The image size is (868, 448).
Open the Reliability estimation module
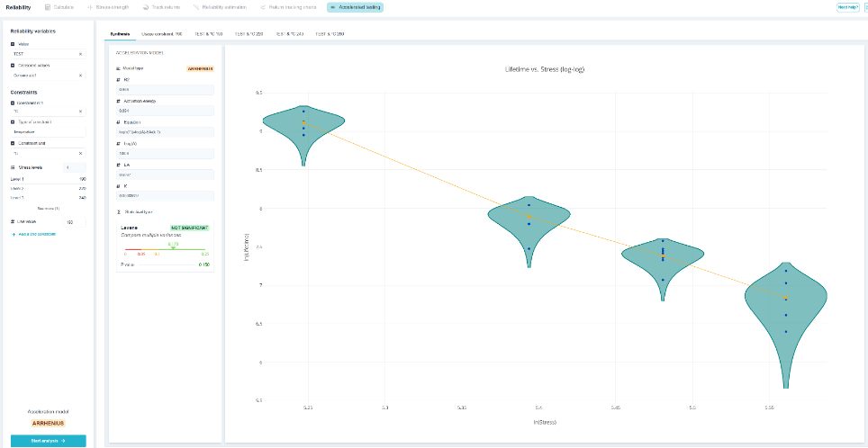pos(221,7)
